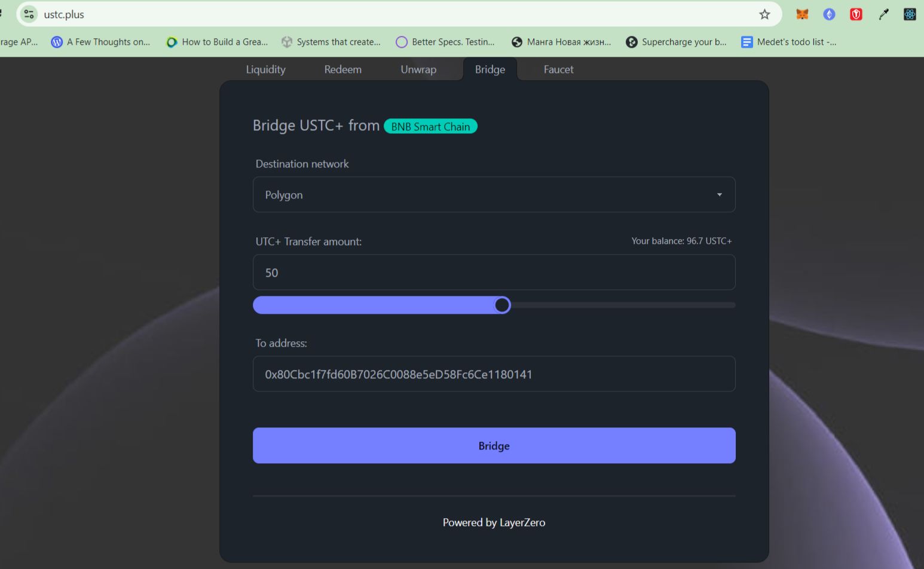The height and width of the screenshot is (569, 924).
Task: Open the Medet's todo list bookmark
Action: 788,42
